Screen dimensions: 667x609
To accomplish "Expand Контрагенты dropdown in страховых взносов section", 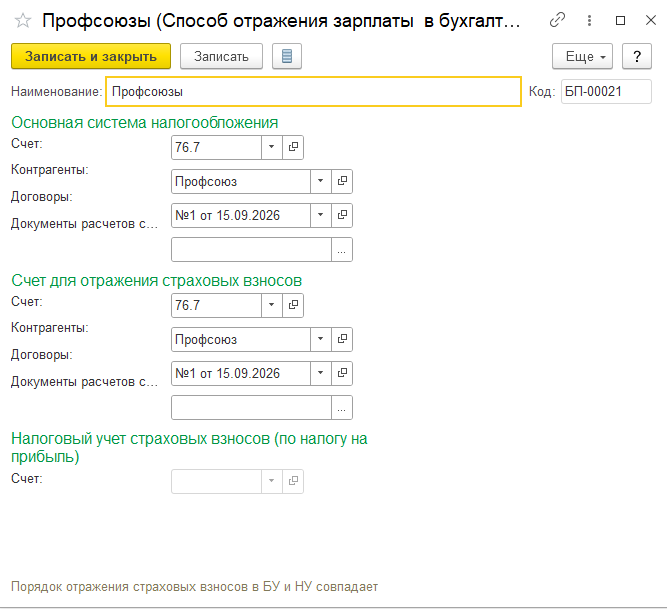I will click(320, 339).
